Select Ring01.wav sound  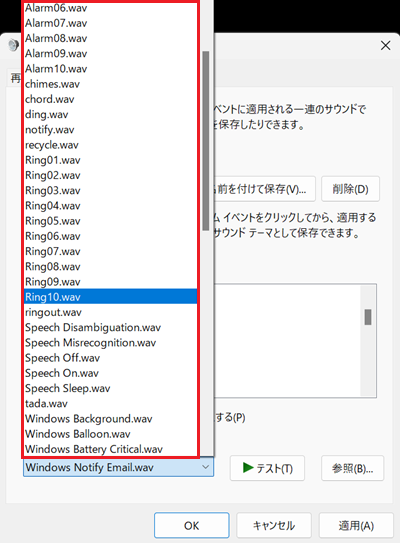[x=111, y=160]
